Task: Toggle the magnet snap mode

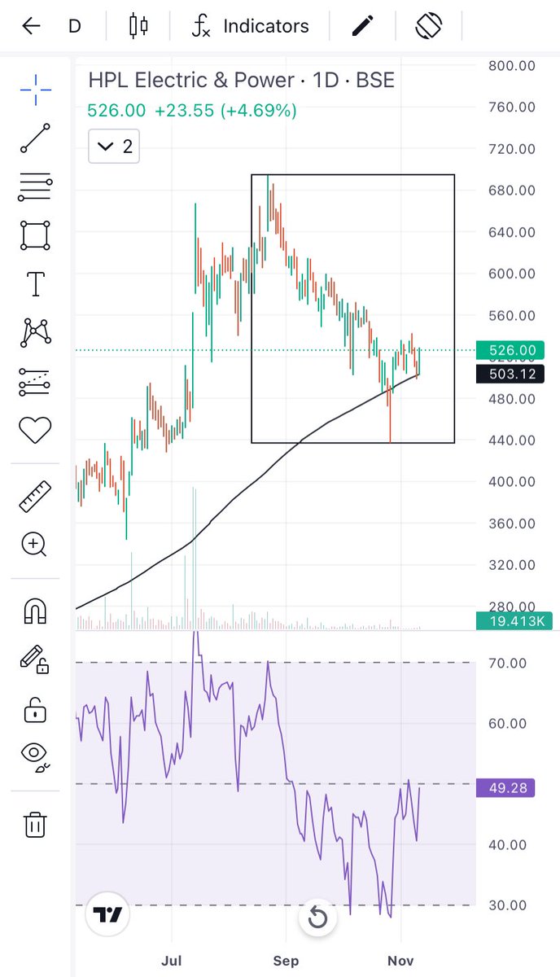Action: tap(35, 610)
